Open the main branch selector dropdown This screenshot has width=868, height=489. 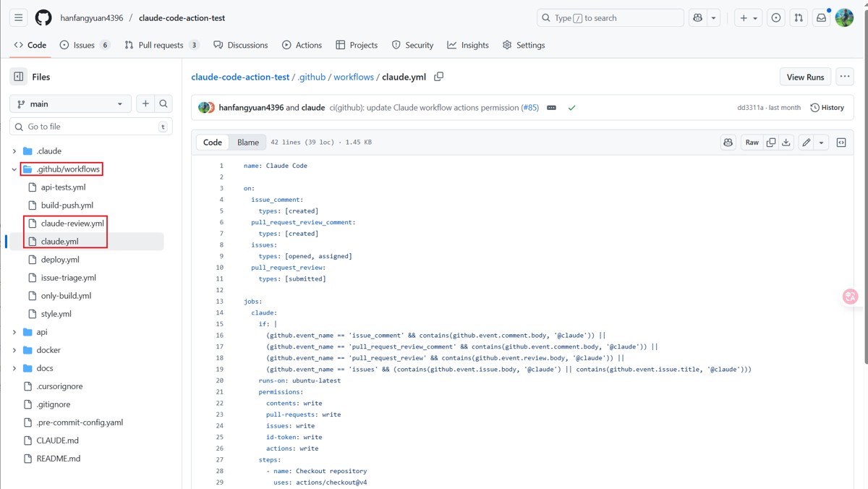pyautogui.click(x=71, y=104)
